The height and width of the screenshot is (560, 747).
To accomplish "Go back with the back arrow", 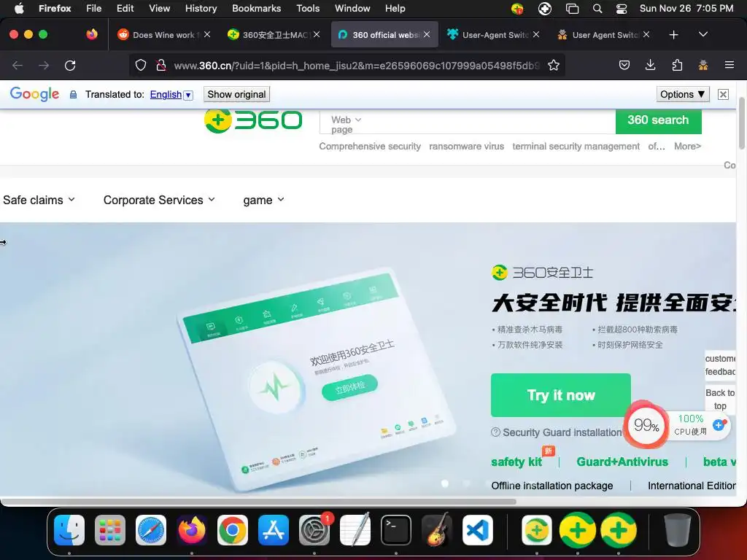I will [x=18, y=65].
